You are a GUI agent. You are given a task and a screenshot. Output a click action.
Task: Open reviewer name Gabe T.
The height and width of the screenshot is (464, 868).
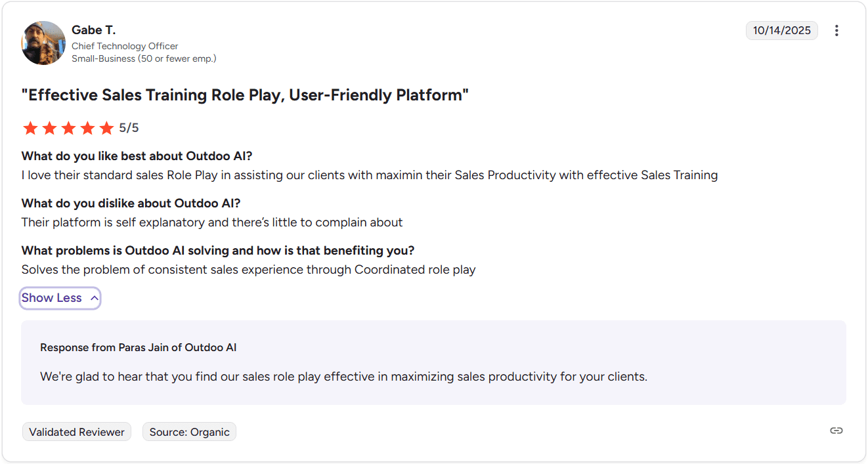[x=93, y=30]
